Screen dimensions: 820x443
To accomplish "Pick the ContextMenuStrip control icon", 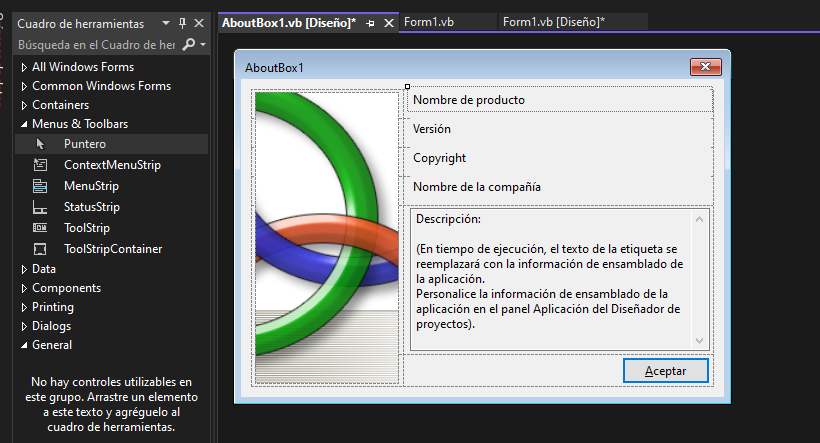I will 40,165.
